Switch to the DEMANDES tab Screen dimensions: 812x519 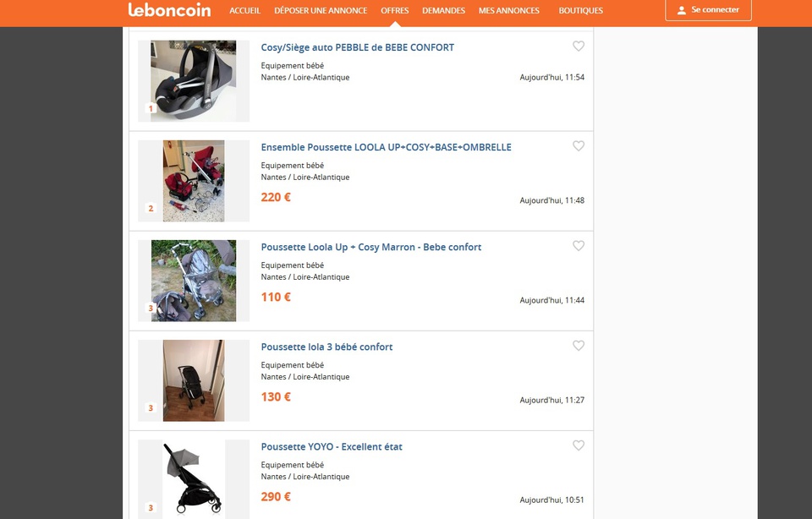443,11
